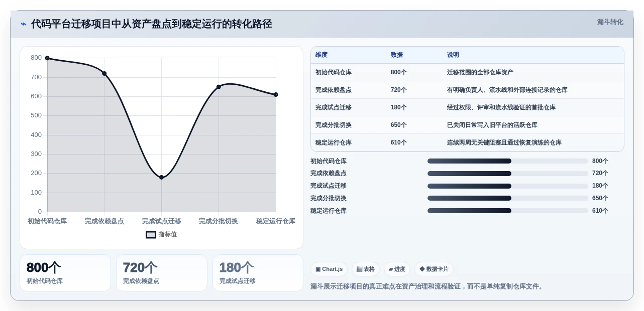Click the 完成依赖盘点 progress bar
The image size is (644, 311).
pos(508,174)
